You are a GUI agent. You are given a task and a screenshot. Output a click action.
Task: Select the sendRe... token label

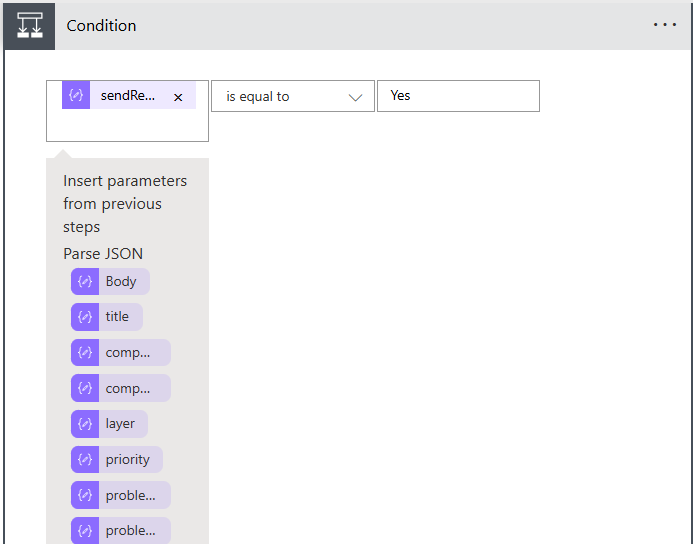pos(128,96)
